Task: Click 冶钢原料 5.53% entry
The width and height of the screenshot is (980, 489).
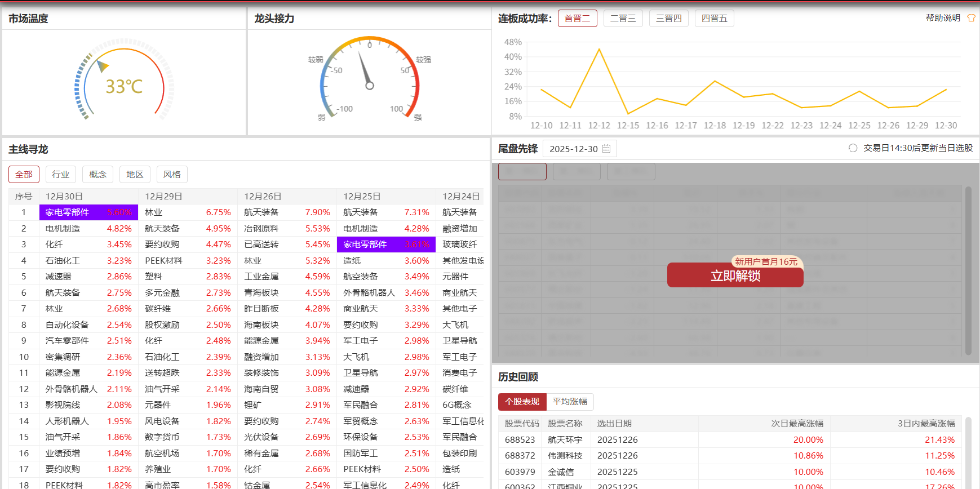Action: pyautogui.click(x=287, y=229)
